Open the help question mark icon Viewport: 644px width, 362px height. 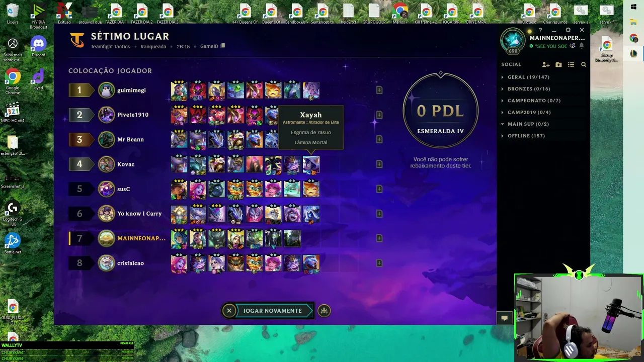point(540,31)
